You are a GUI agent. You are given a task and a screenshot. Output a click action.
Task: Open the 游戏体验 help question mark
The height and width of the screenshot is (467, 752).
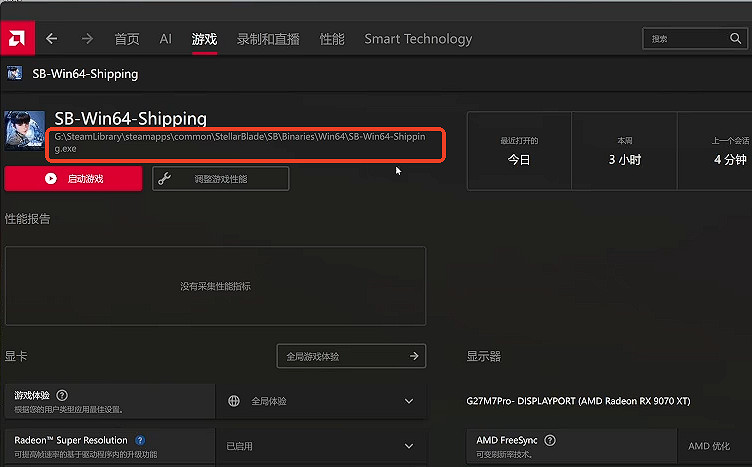point(62,396)
